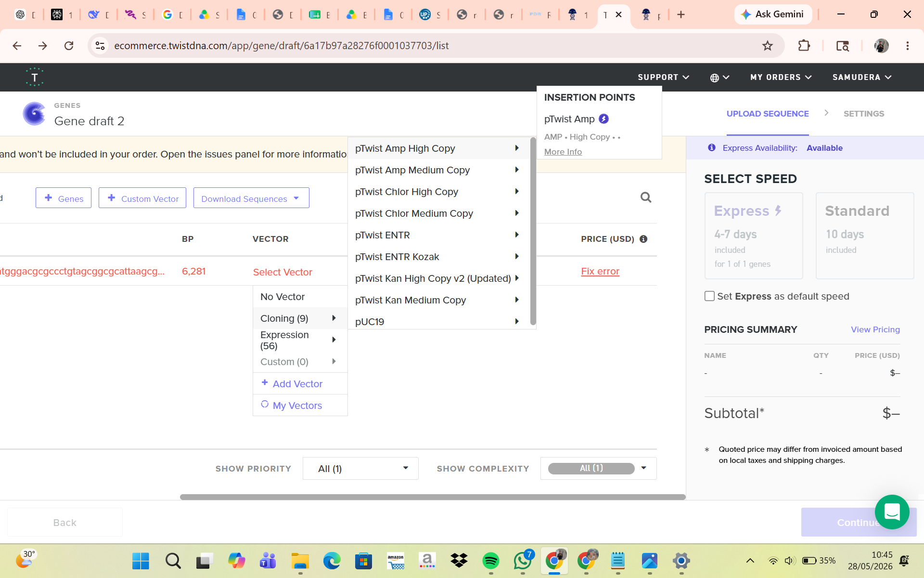Expand the MY ORDERS dropdown
924x578 pixels.
click(x=781, y=78)
